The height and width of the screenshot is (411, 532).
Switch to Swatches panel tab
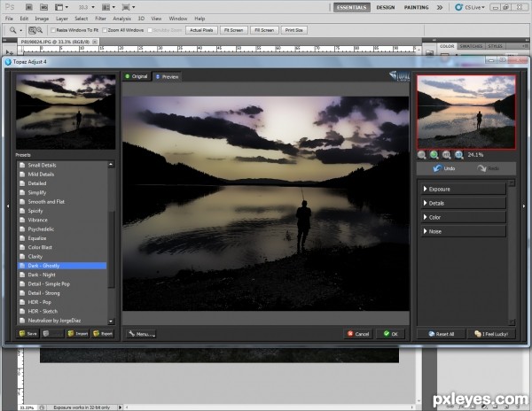click(471, 46)
